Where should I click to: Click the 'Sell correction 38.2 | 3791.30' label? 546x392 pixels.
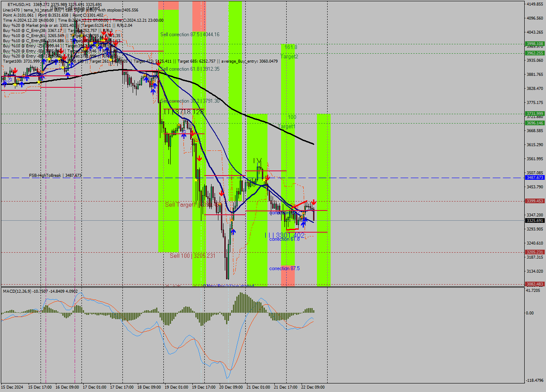click(190, 101)
